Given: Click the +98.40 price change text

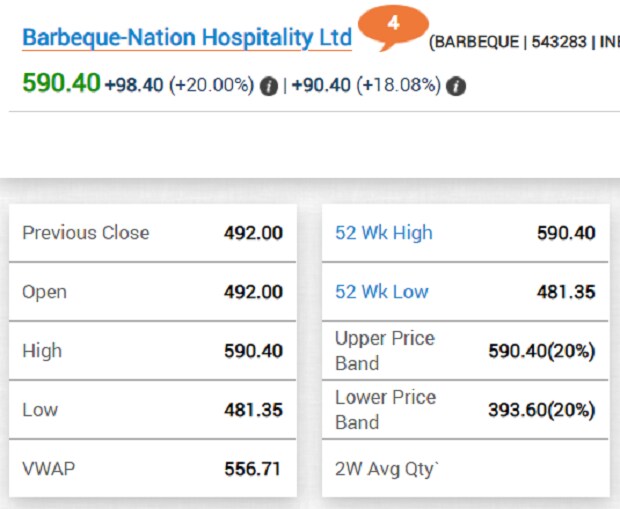Looking at the screenshot, I should 134,85.
